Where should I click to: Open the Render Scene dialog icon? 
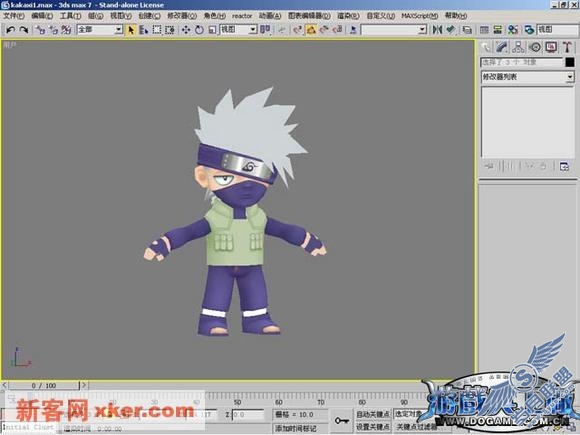529,30
